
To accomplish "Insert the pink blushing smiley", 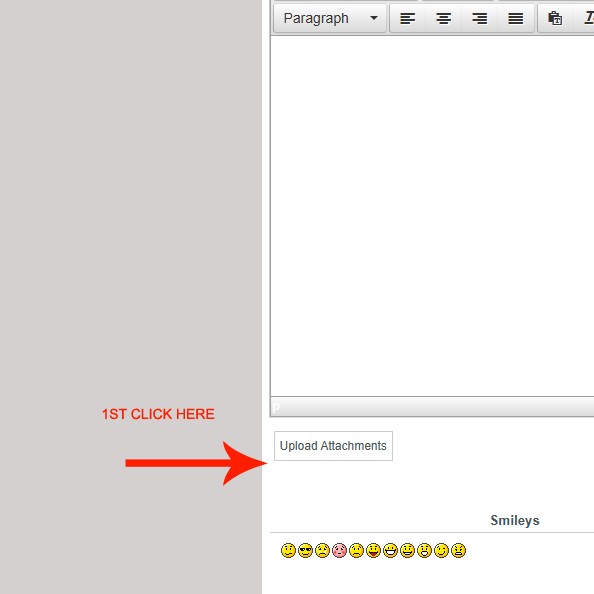I will coord(339,550).
